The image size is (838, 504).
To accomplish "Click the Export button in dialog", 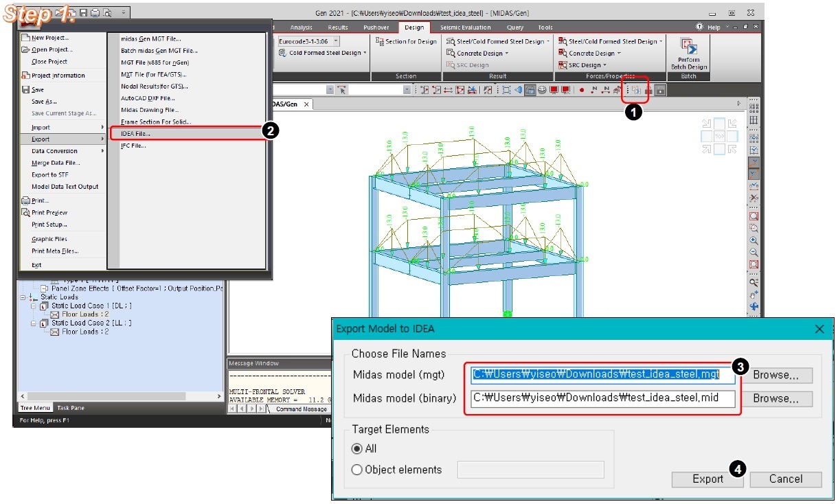I will [x=707, y=479].
